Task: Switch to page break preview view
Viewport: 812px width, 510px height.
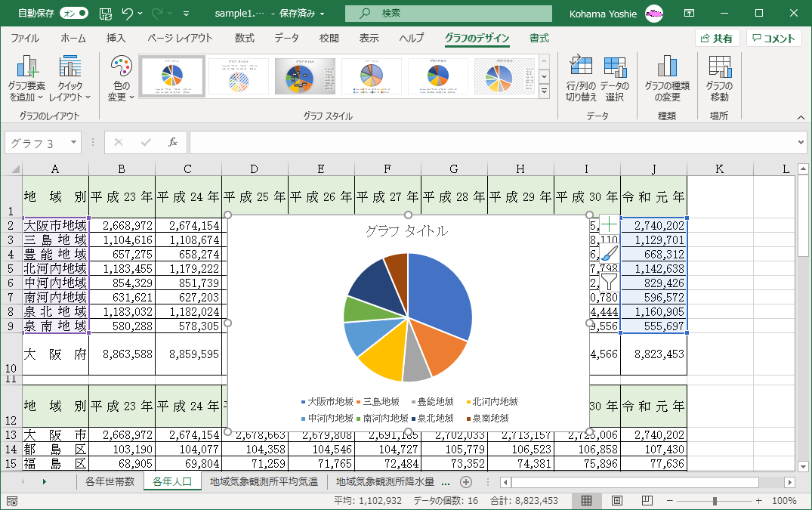Action: click(x=646, y=500)
